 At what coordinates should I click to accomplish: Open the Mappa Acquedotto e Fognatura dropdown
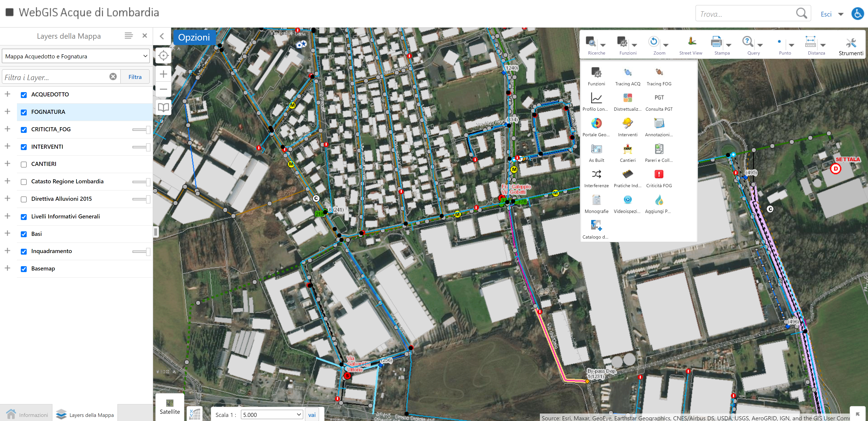pyautogui.click(x=76, y=56)
